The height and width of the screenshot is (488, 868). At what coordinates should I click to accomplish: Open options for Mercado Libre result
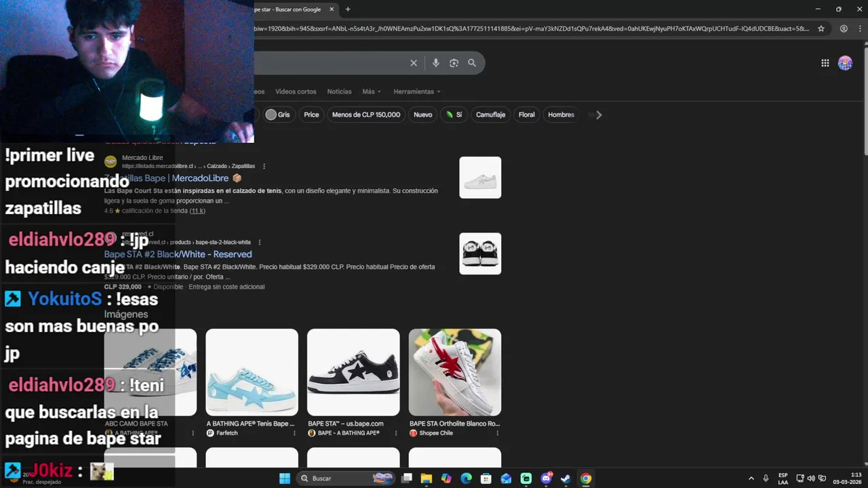(264, 166)
